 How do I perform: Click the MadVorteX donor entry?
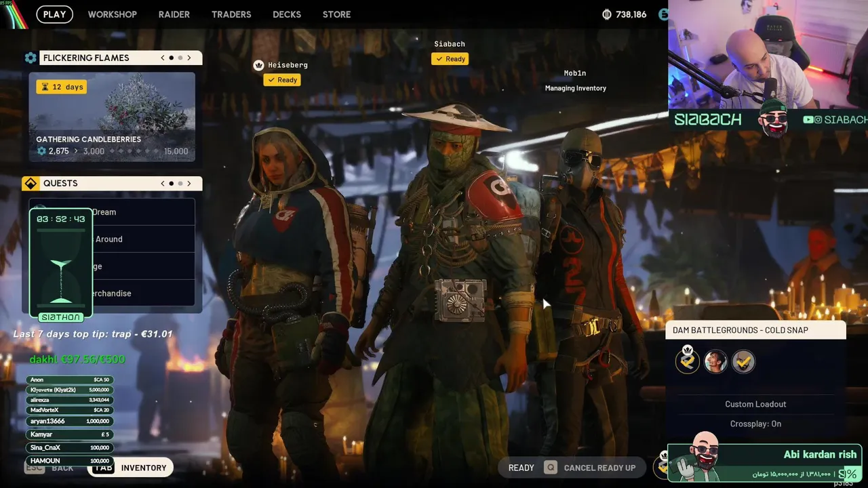[x=70, y=410]
